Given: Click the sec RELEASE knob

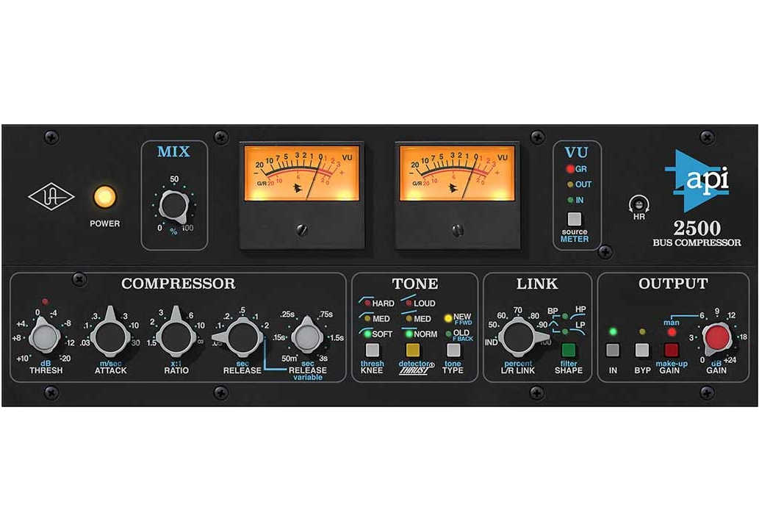Looking at the screenshot, I should [241, 337].
